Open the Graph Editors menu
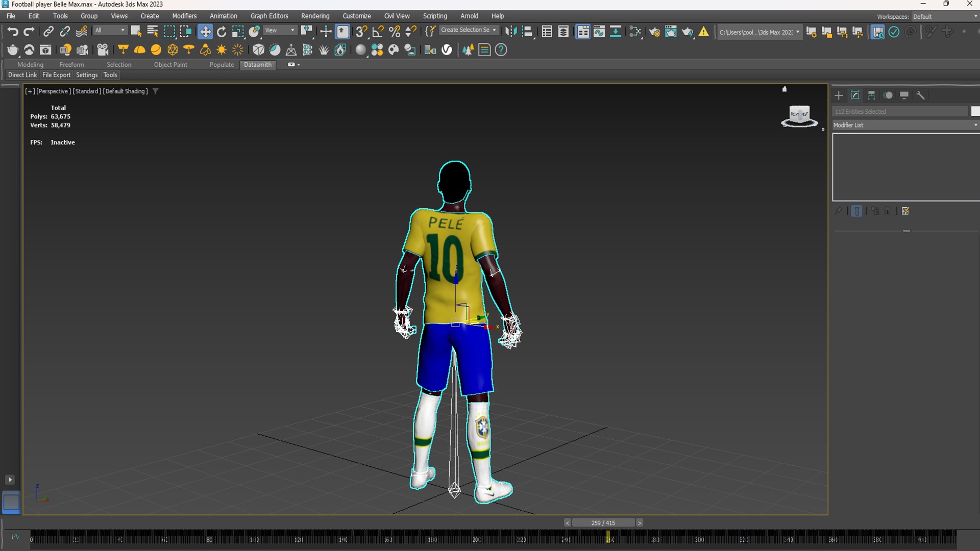Viewport: 980px width, 551px height. 269,16
